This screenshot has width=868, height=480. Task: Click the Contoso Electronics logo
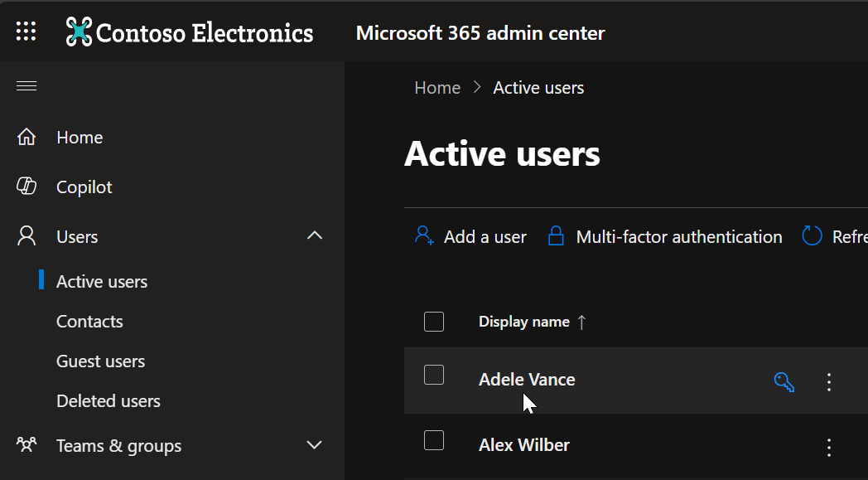190,32
